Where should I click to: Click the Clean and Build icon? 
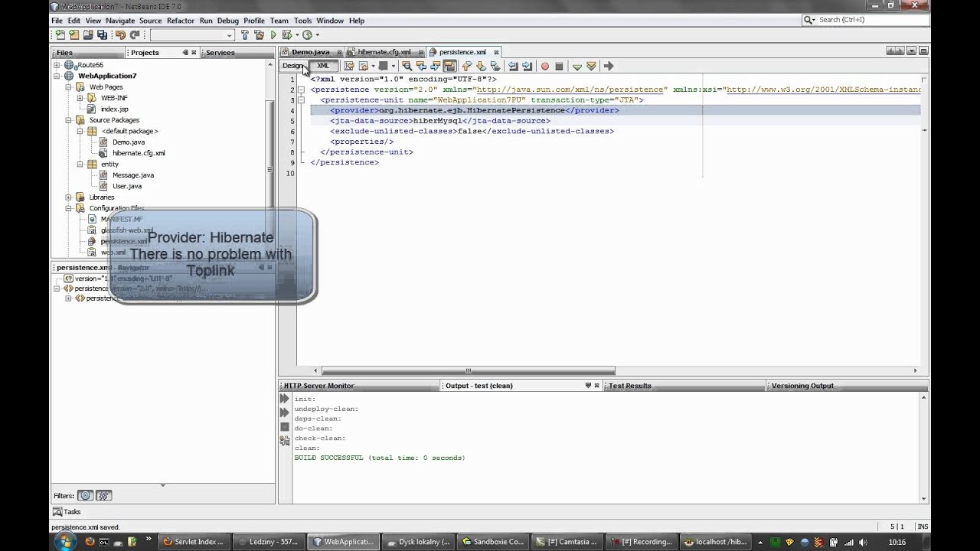(259, 34)
